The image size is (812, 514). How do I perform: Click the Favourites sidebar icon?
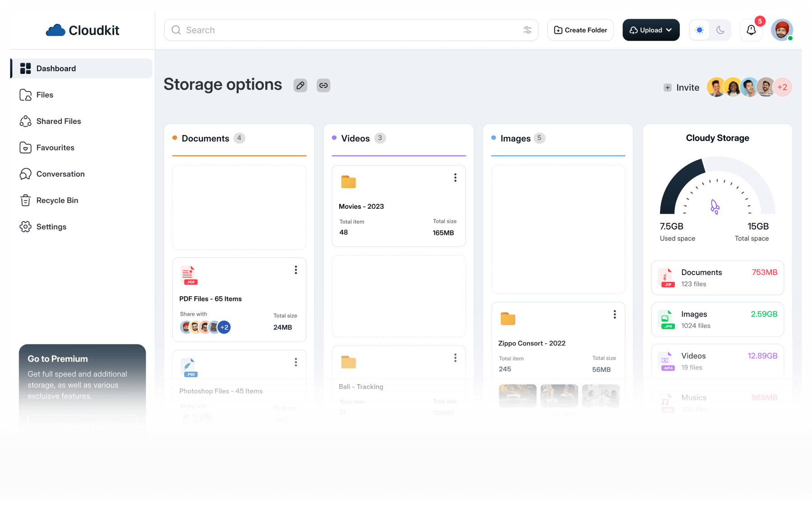pyautogui.click(x=26, y=147)
